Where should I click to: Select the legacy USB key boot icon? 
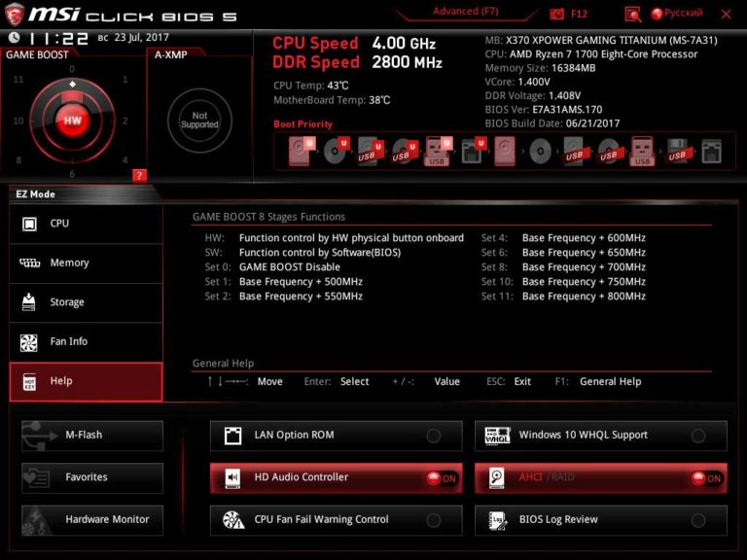pos(643,152)
